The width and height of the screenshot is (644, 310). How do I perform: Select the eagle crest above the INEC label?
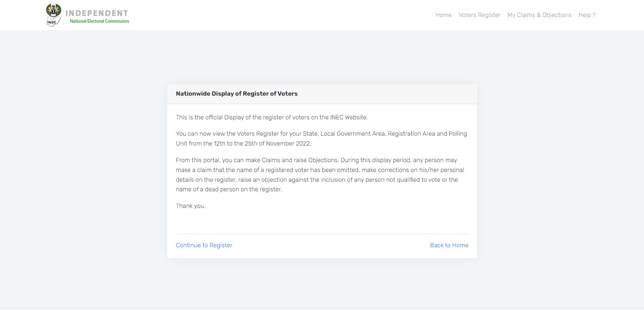point(53,9)
